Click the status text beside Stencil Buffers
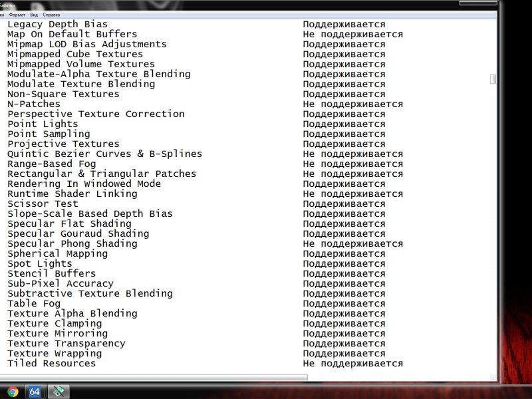This screenshot has width=532, height=399. click(344, 274)
